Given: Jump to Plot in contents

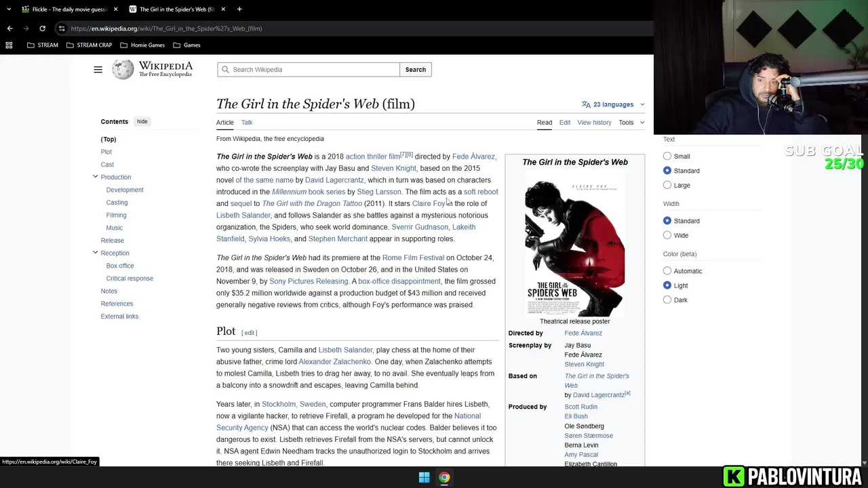Looking at the screenshot, I should 106,152.
